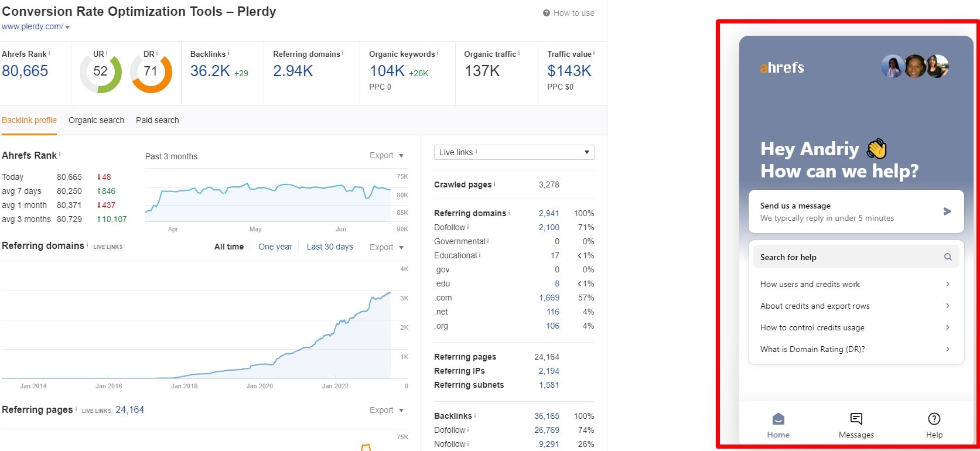
Task: Click the Dofollow 2,100 referring domains count
Action: pyautogui.click(x=549, y=227)
